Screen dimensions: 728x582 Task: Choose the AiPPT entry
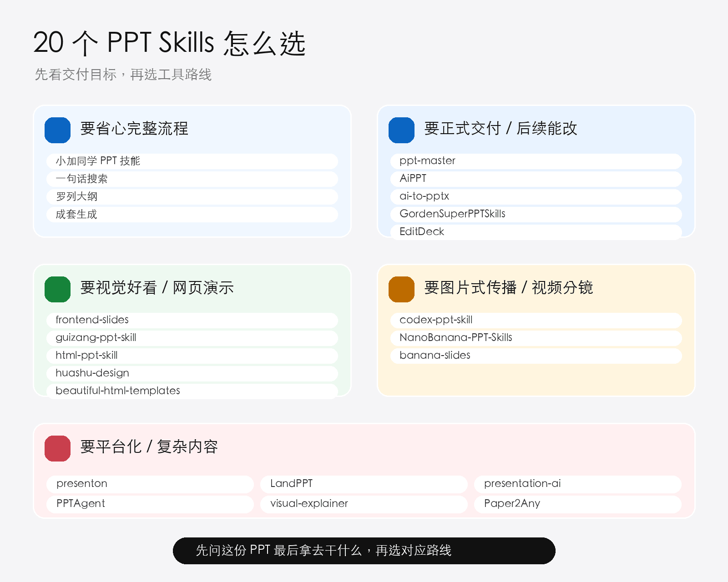536,179
